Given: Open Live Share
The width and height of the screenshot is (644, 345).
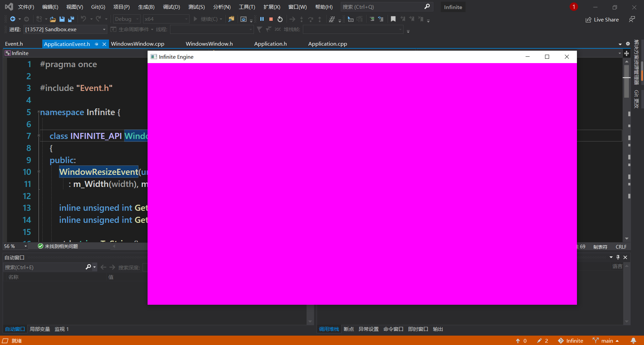Looking at the screenshot, I should 602,20.
